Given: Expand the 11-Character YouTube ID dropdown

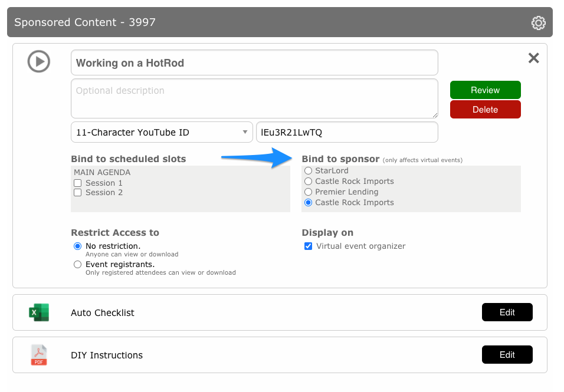Looking at the screenshot, I should pos(162,132).
